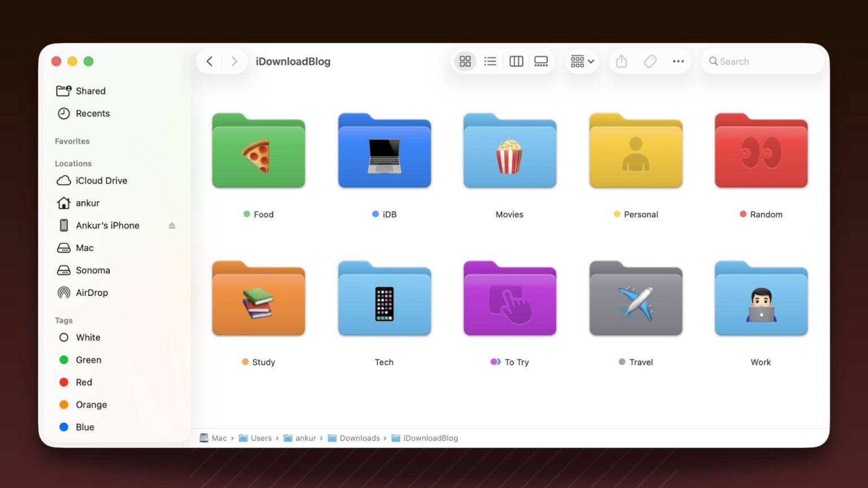Open the Share menu
The image size is (868, 488).
coord(621,61)
